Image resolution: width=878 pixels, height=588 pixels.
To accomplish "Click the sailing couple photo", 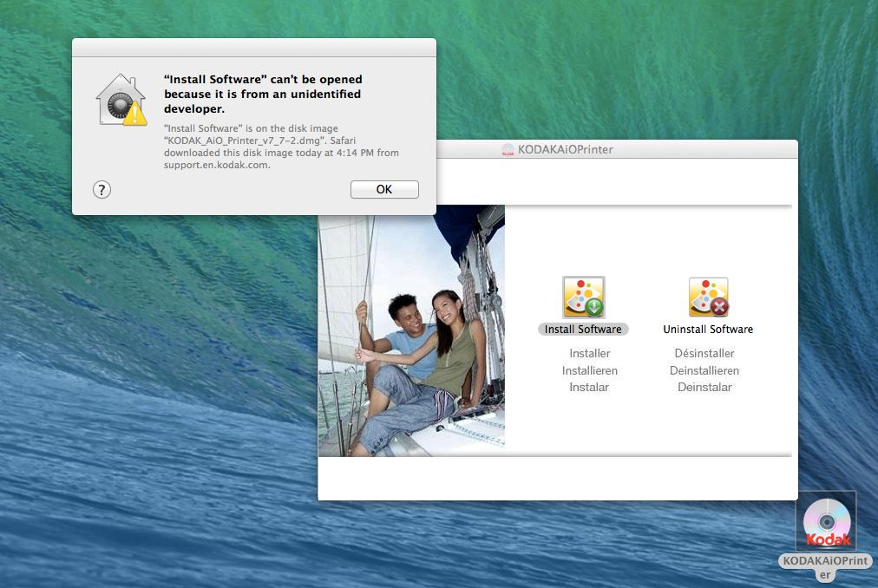I will click(x=411, y=331).
